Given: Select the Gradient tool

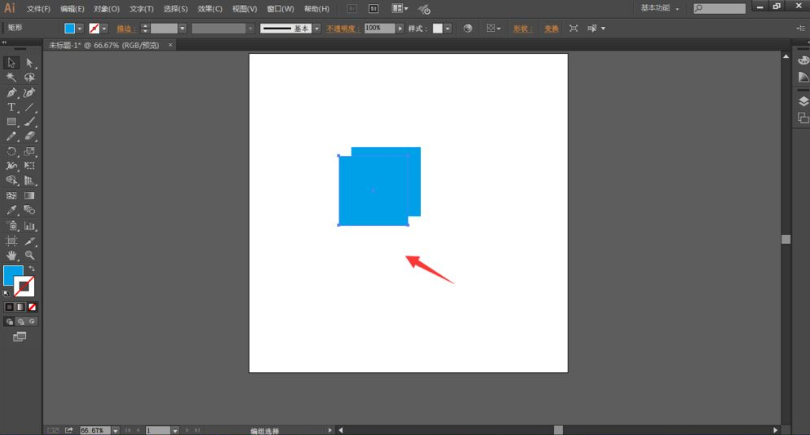Looking at the screenshot, I should click(x=29, y=196).
